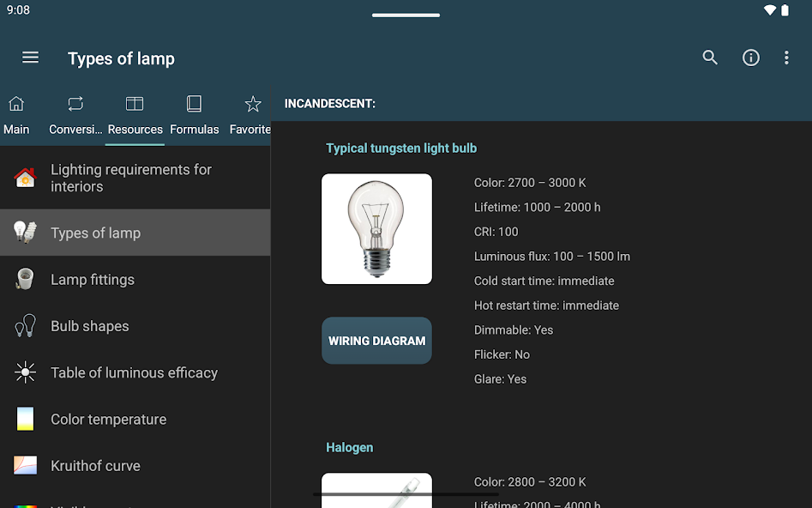This screenshot has width=812, height=508.
Task: Open the hamburger navigation menu
Action: coord(30,57)
